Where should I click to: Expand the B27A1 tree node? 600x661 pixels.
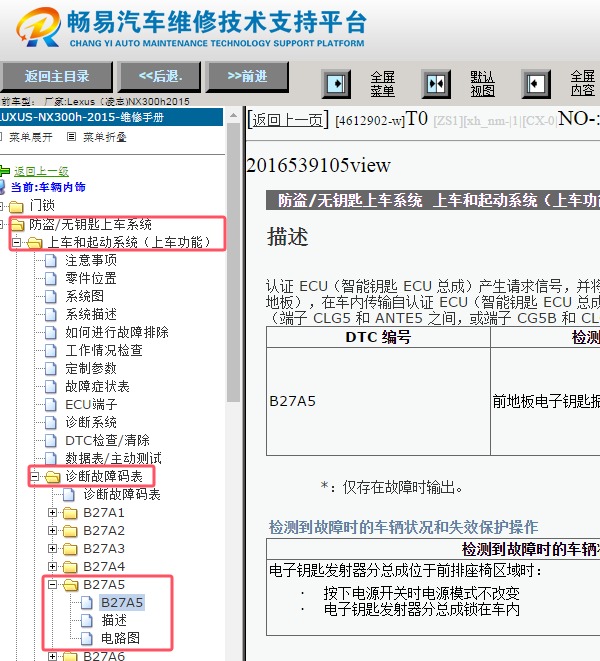[x=52, y=513]
